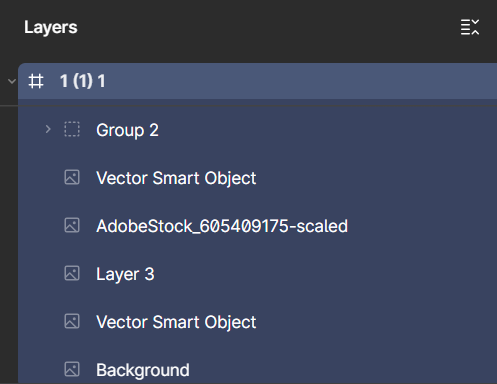
Task: Select the Layer 3 row
Action: pos(257,273)
